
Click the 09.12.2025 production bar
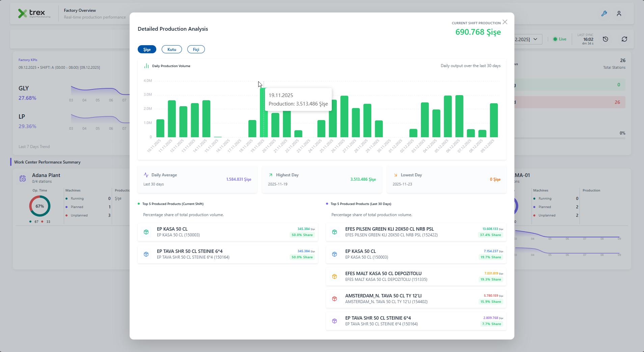(x=494, y=120)
